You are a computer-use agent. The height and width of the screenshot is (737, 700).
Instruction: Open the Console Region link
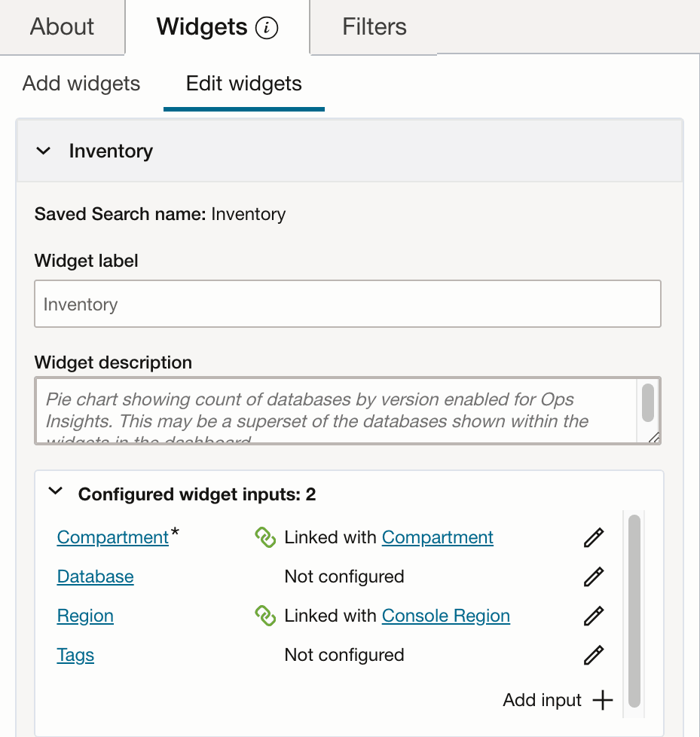tap(445, 616)
